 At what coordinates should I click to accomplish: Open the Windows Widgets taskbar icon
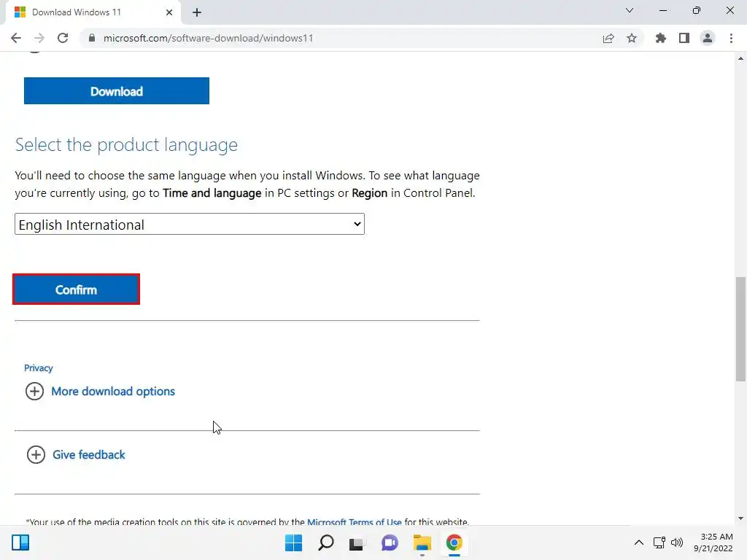tap(20, 542)
